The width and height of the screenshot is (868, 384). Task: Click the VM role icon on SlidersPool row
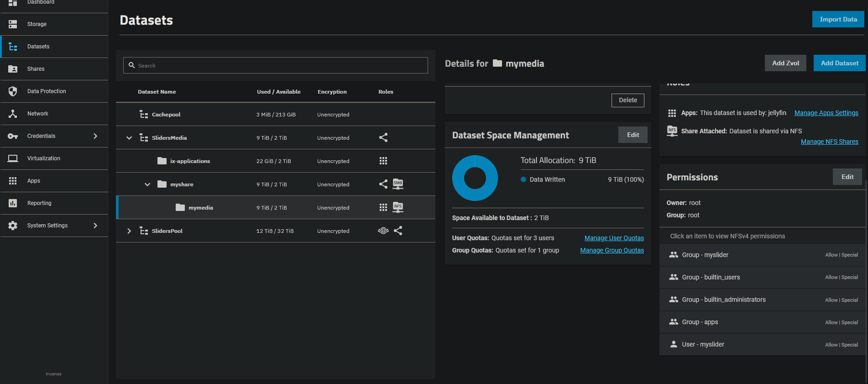(x=383, y=231)
